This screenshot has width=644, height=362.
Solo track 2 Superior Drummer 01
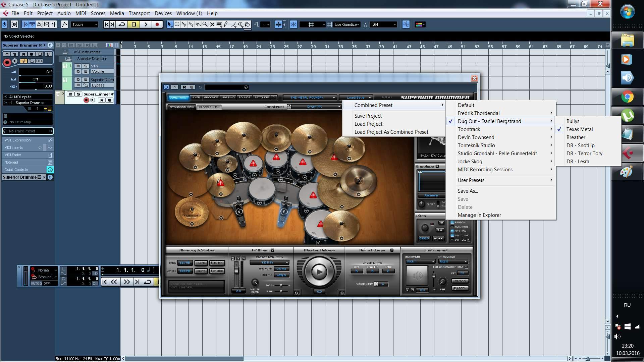[78, 94]
